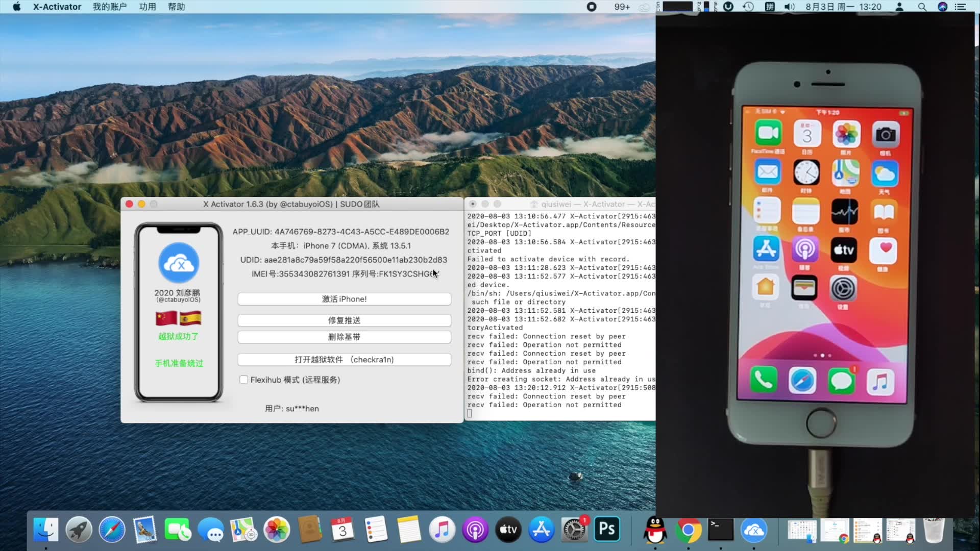This screenshot has height=551, width=980.
Task: Open Google Chrome from the Dock
Action: (x=688, y=531)
